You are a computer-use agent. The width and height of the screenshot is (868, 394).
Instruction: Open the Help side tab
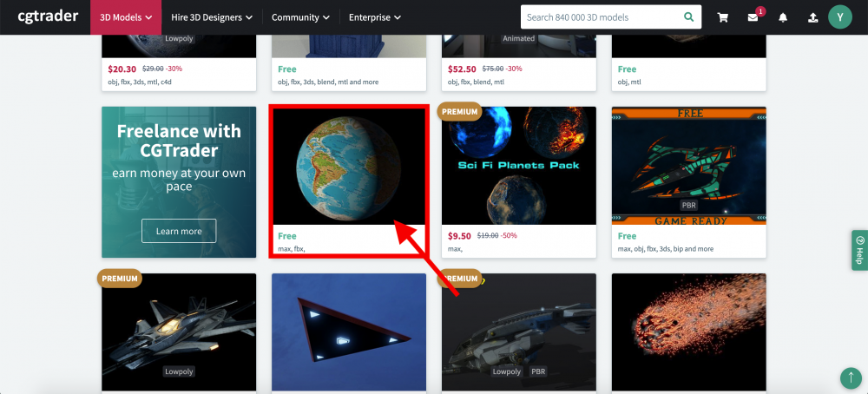point(859,250)
